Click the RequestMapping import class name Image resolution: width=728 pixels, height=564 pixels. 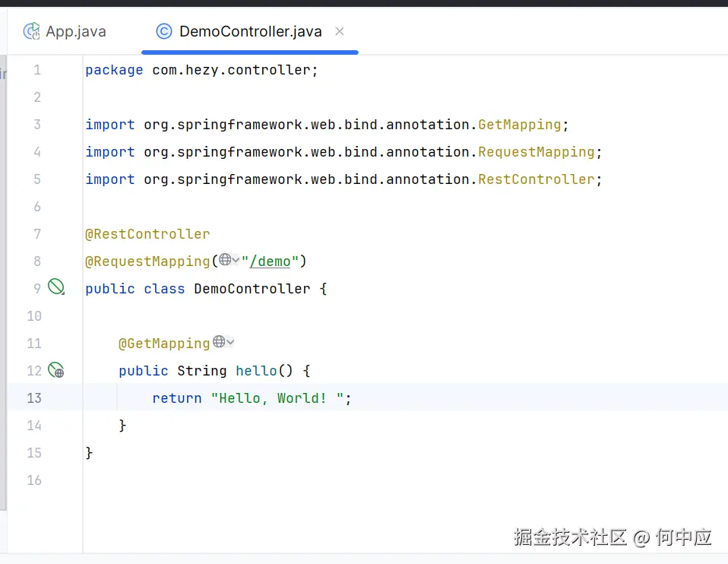click(537, 152)
